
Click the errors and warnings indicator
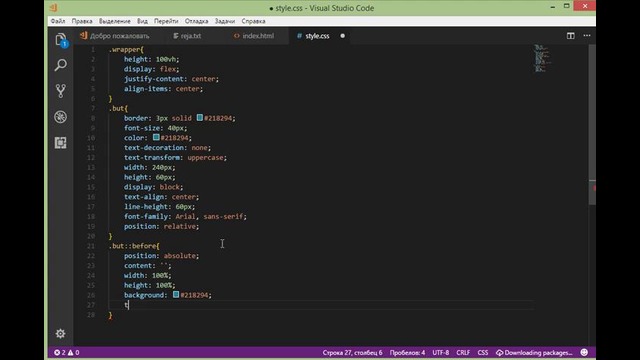[67, 353]
